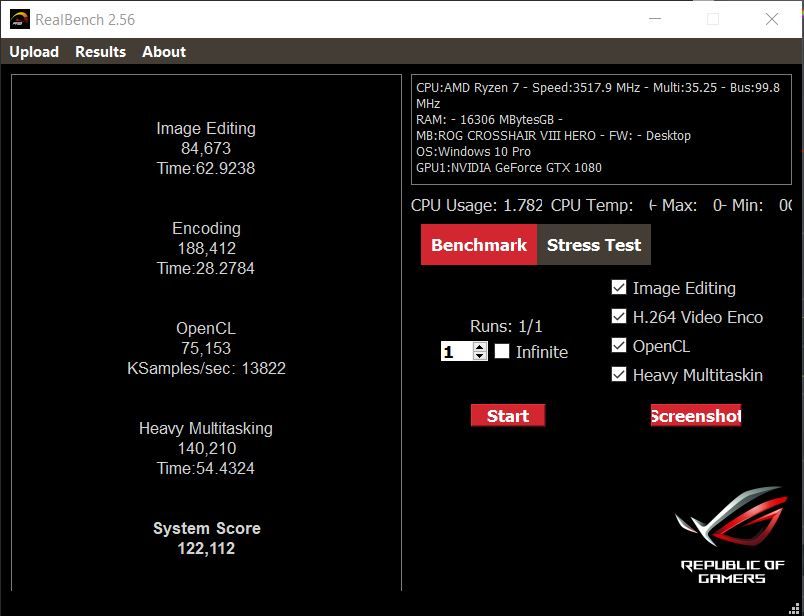This screenshot has height=616, width=804.
Task: Open the About menu
Action: point(164,52)
